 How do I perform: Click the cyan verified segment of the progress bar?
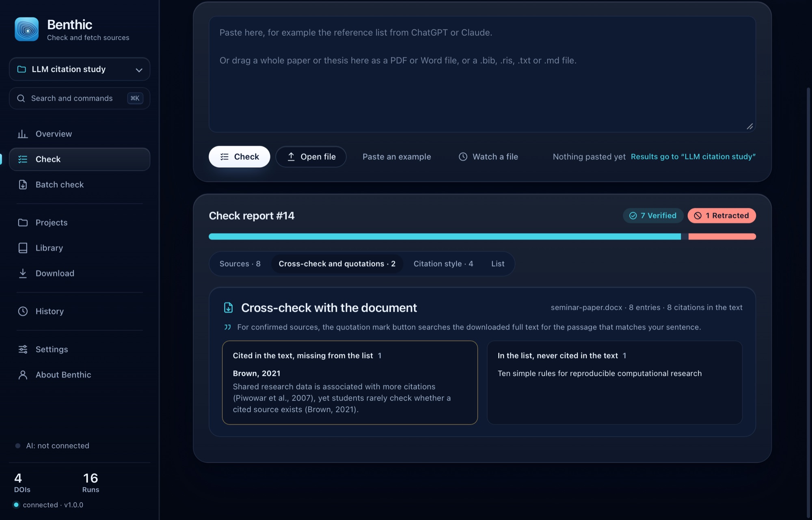click(445, 237)
